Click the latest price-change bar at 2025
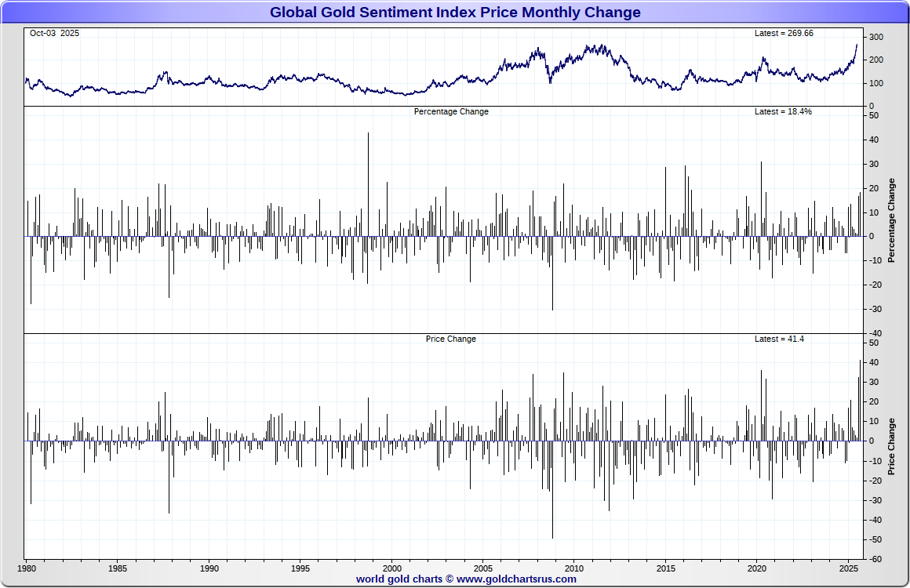Image resolution: width=910 pixels, height=588 pixels. [x=860, y=400]
